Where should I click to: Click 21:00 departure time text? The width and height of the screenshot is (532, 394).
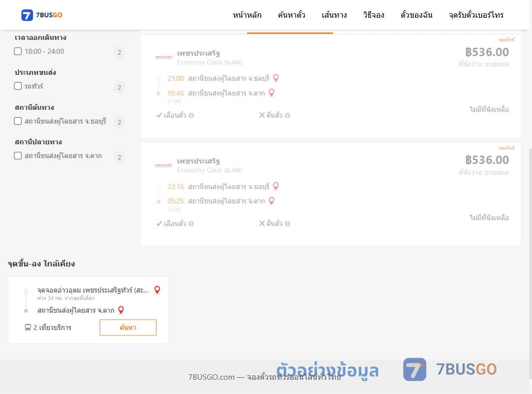176,78
